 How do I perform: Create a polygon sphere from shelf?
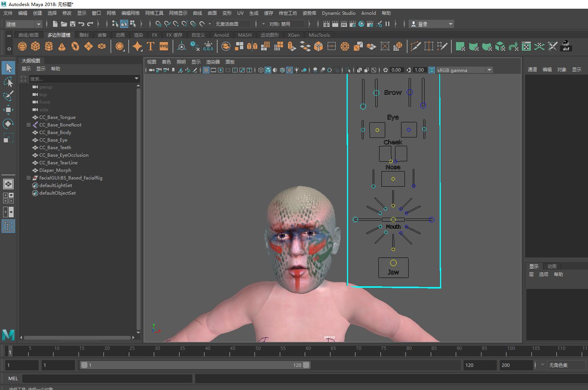point(22,47)
